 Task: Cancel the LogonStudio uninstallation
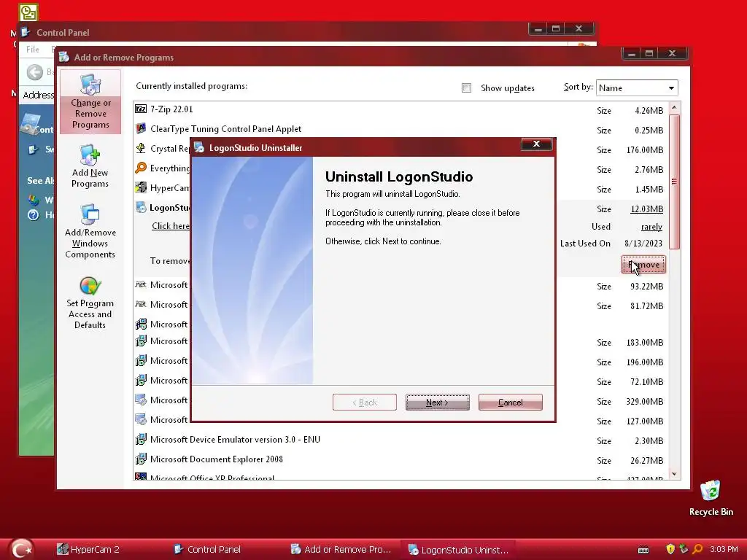510,402
